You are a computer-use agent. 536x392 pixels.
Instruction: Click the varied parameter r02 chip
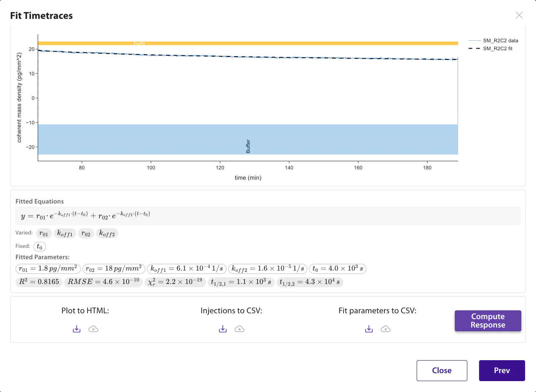pos(86,233)
